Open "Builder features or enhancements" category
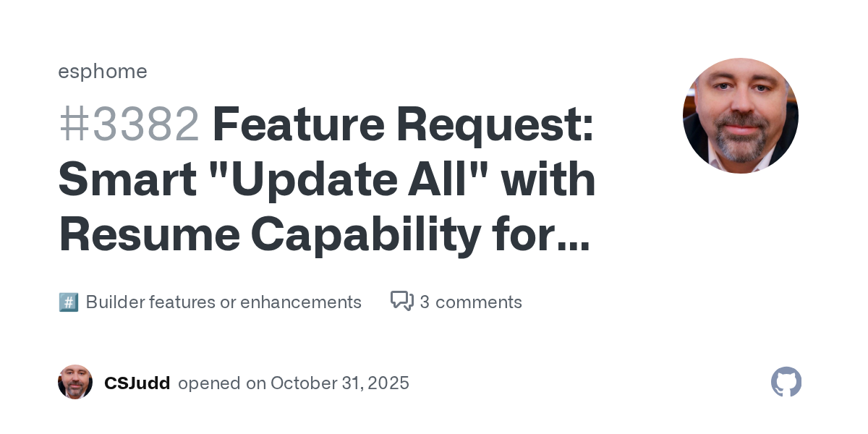Image resolution: width=868 pixels, height=434 pixels. pos(224,302)
